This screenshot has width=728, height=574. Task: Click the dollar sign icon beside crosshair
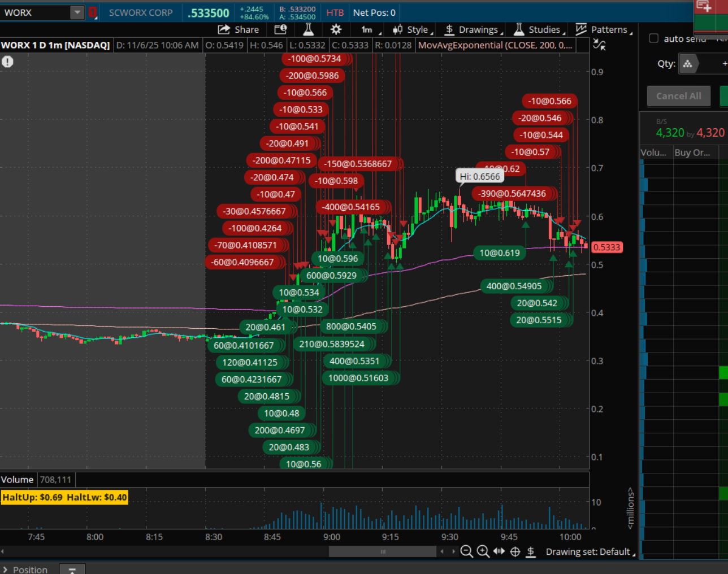coord(531,551)
